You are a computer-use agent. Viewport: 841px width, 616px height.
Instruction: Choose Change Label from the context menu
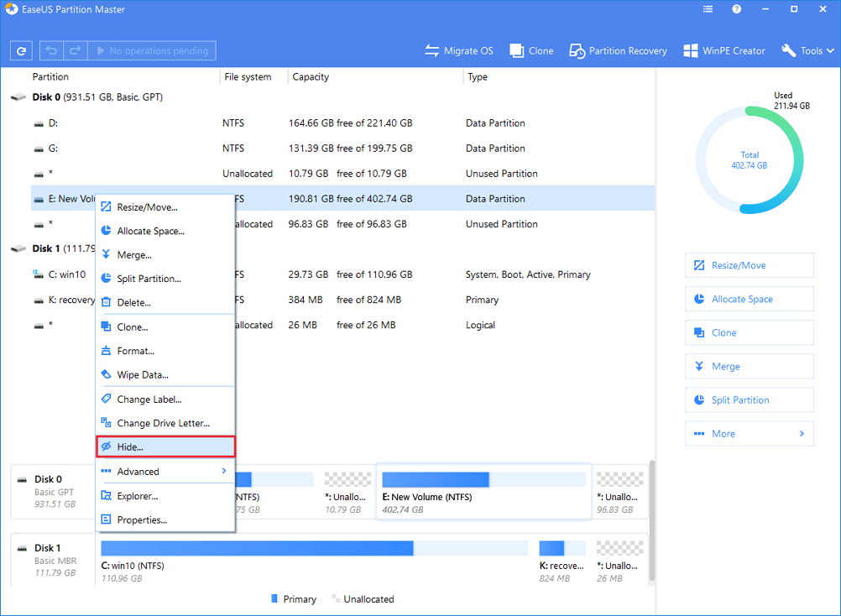coord(165,399)
